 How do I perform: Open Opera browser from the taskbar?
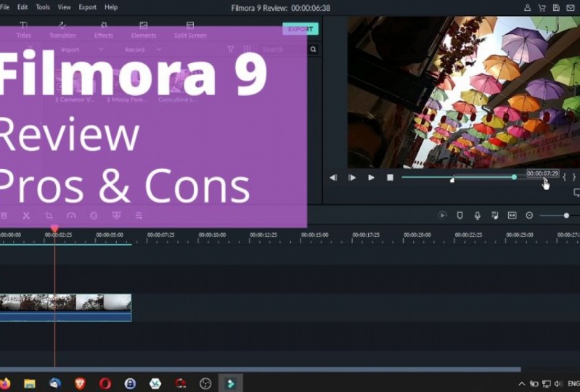pos(105,383)
